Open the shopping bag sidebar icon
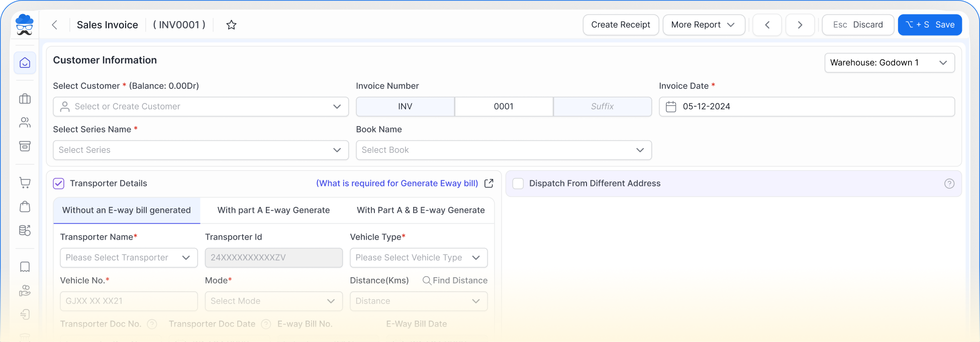This screenshot has width=980, height=342. point(25,206)
